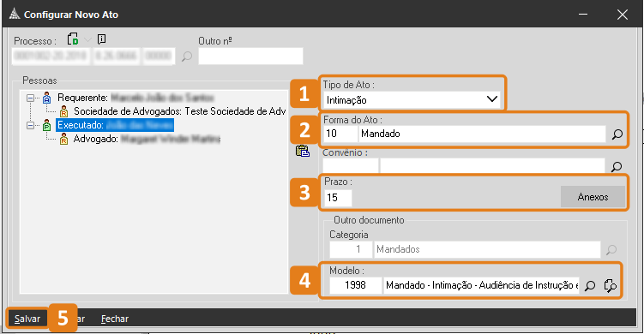
Task: Select Sociedade de Advogados tree row
Action: point(179,111)
